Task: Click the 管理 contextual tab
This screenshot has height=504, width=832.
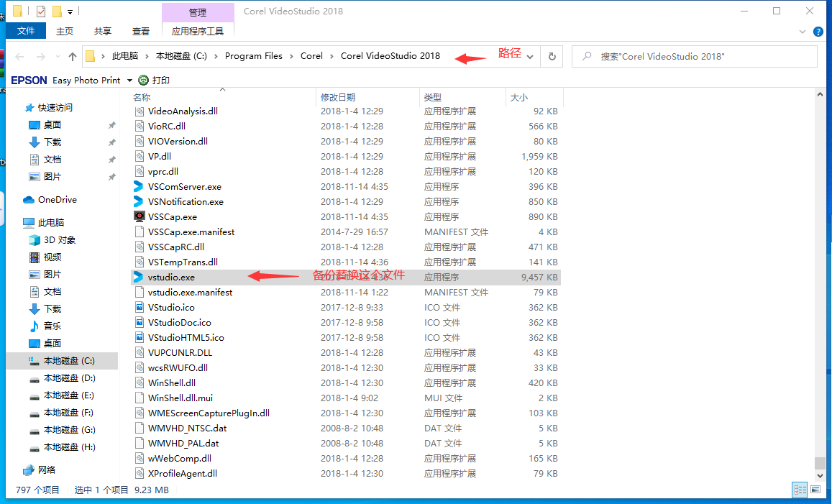Action: click(x=197, y=12)
